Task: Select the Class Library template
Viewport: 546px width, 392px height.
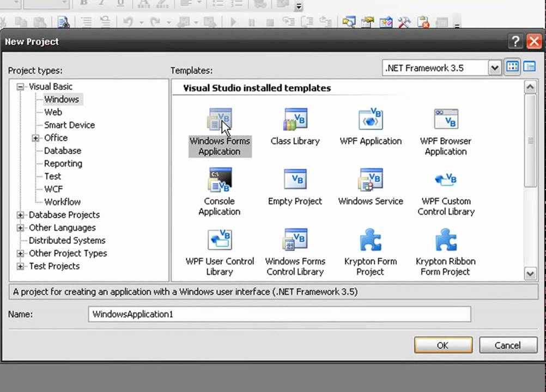Action: point(295,127)
